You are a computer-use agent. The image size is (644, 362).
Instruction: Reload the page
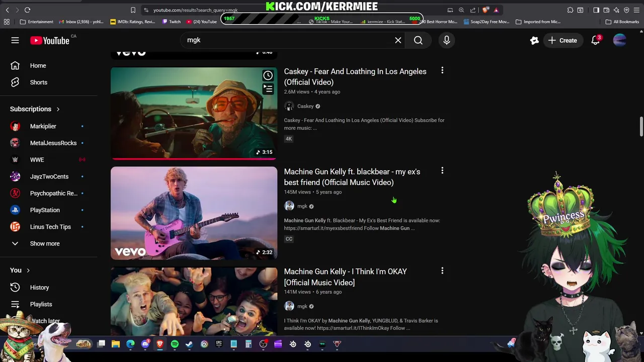(28, 10)
